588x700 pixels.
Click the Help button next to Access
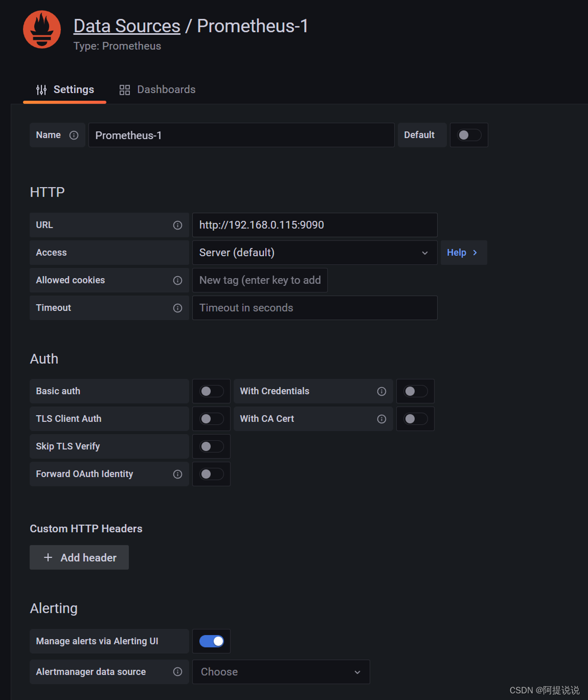(464, 253)
